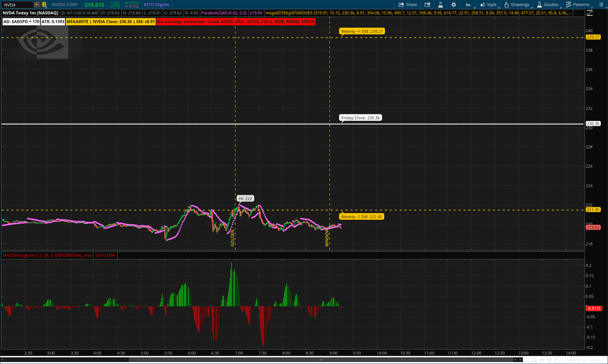Open the NVDA symbol dropdown arrow
Screen dimensions: 608x364
[36, 5]
